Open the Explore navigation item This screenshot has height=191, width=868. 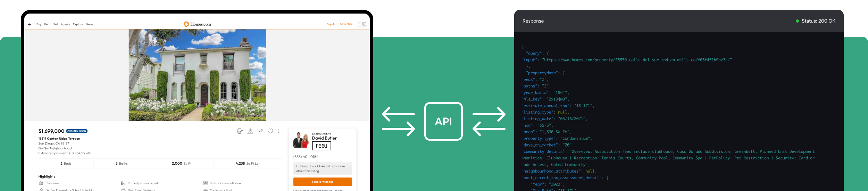[x=78, y=25]
